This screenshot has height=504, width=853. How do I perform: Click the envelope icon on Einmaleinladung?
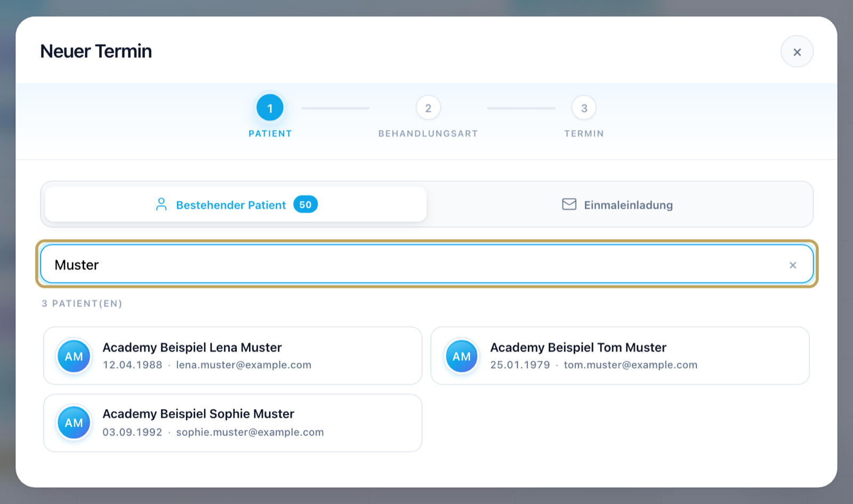569,204
